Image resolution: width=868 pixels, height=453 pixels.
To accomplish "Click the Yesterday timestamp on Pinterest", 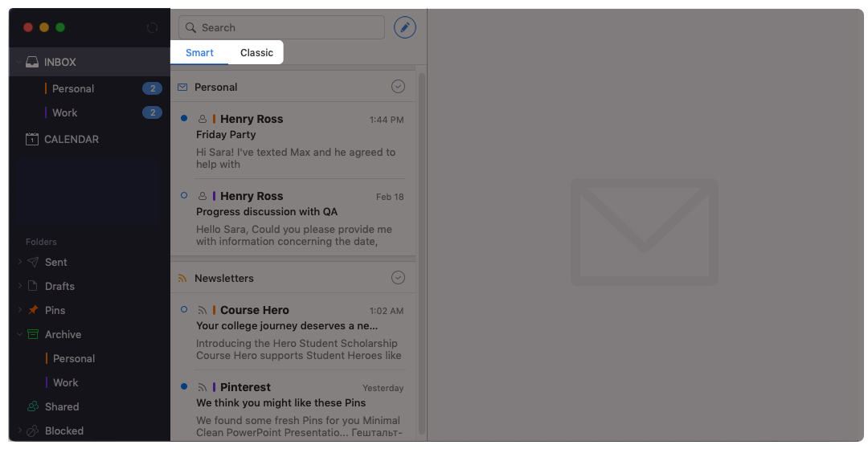I will click(x=383, y=388).
